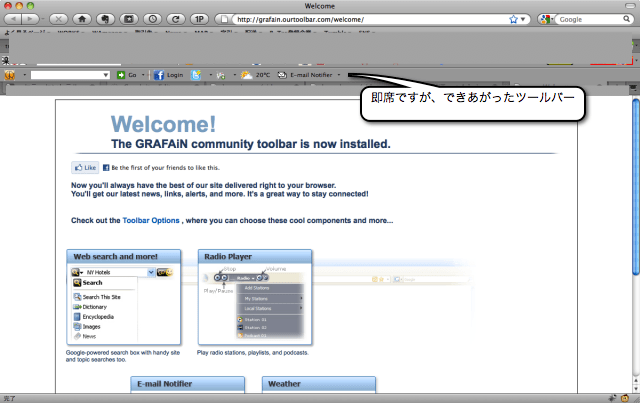Click the 完了 status bar text
The image size is (640, 403).
9,399
